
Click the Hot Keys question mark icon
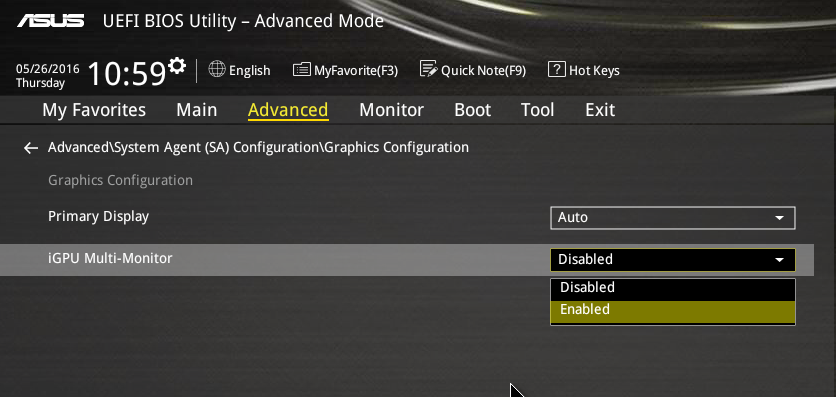(557, 69)
